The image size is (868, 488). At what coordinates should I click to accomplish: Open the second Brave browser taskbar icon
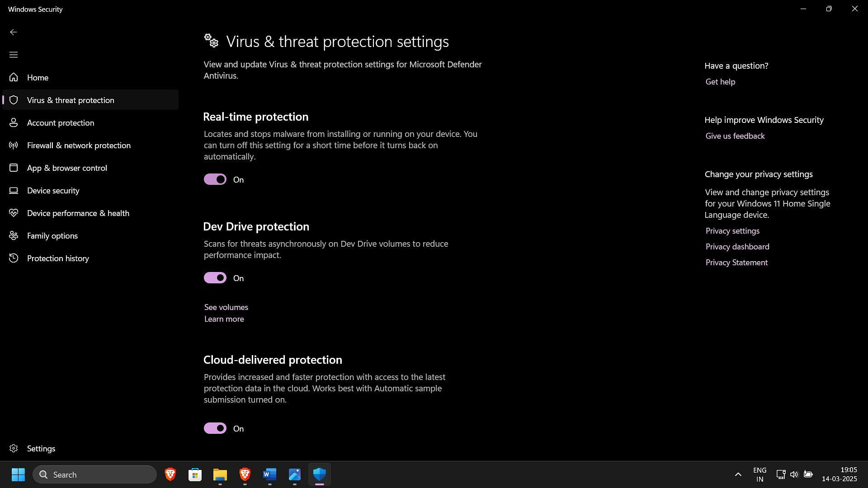pos(245,474)
